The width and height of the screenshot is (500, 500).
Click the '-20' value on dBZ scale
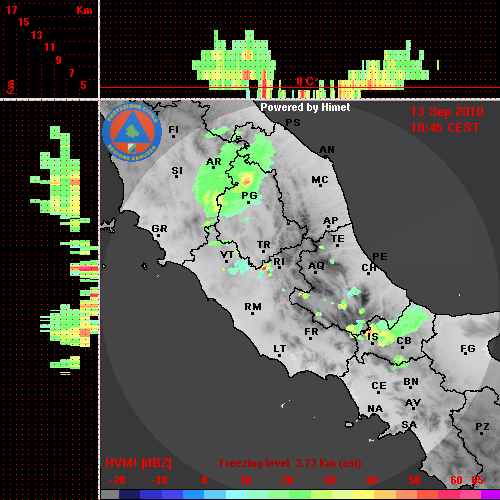[x=117, y=480]
